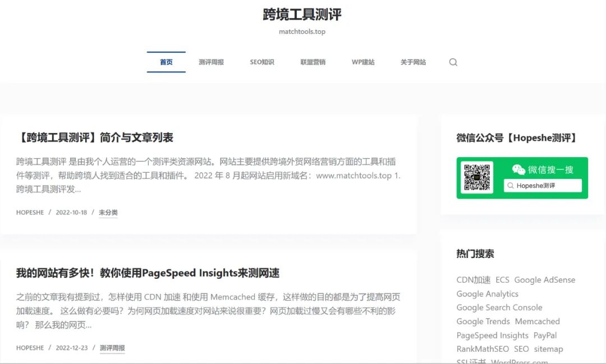Visit the WP建站 category
The height and width of the screenshot is (364, 606).
pos(362,62)
